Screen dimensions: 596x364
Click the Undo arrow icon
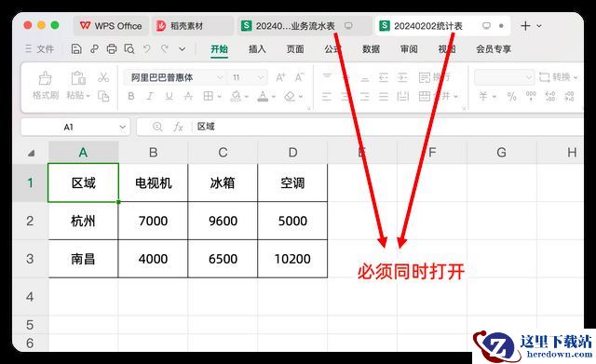tap(147, 49)
